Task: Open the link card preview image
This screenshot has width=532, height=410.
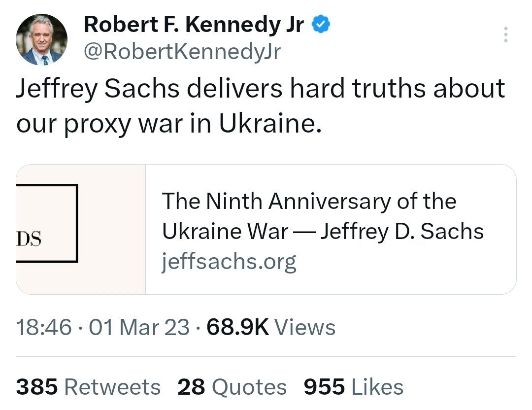Action: coord(81,229)
